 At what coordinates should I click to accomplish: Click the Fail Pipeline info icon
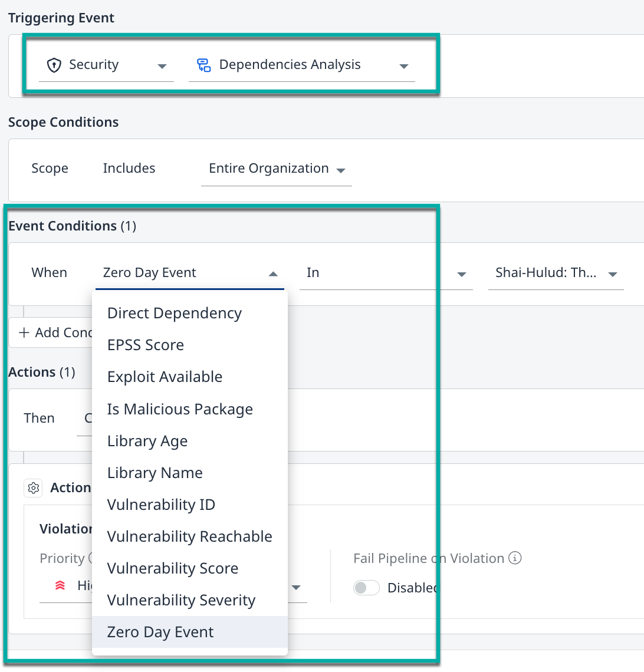pos(515,558)
